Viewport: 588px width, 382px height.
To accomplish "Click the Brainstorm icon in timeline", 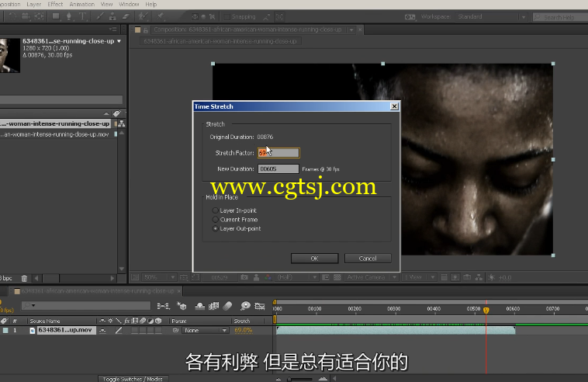I will coord(245,306).
